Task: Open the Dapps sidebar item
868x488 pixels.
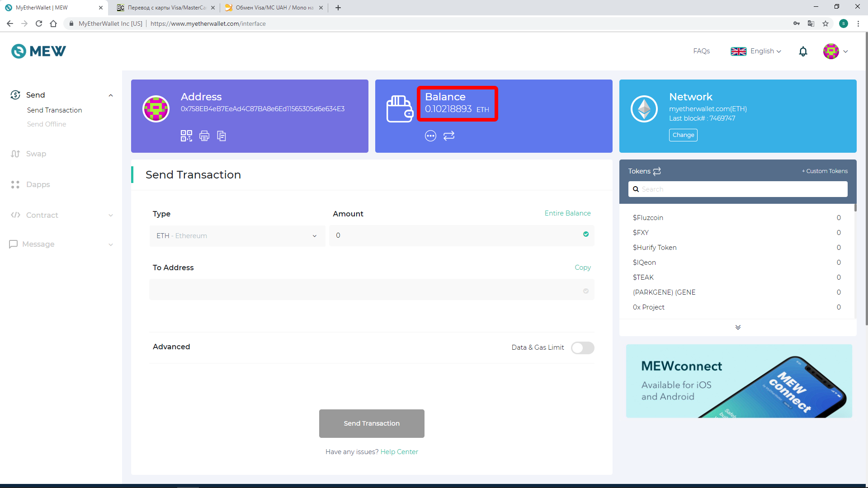Action: 30,184
